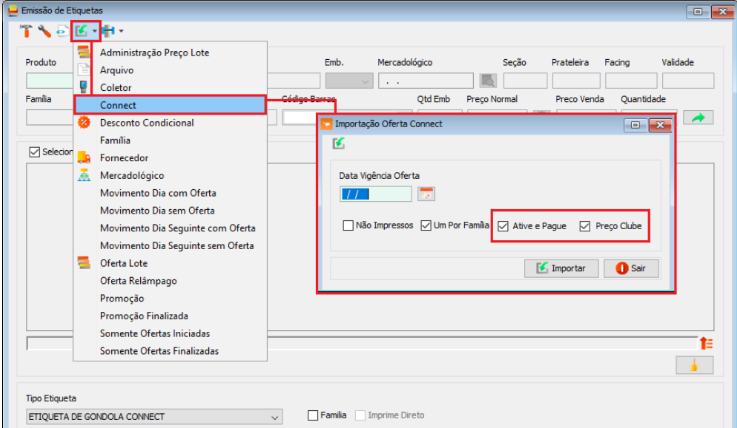Choose Oferta Relâmpago menu entry
Screen dimensions: 737x428
point(139,281)
